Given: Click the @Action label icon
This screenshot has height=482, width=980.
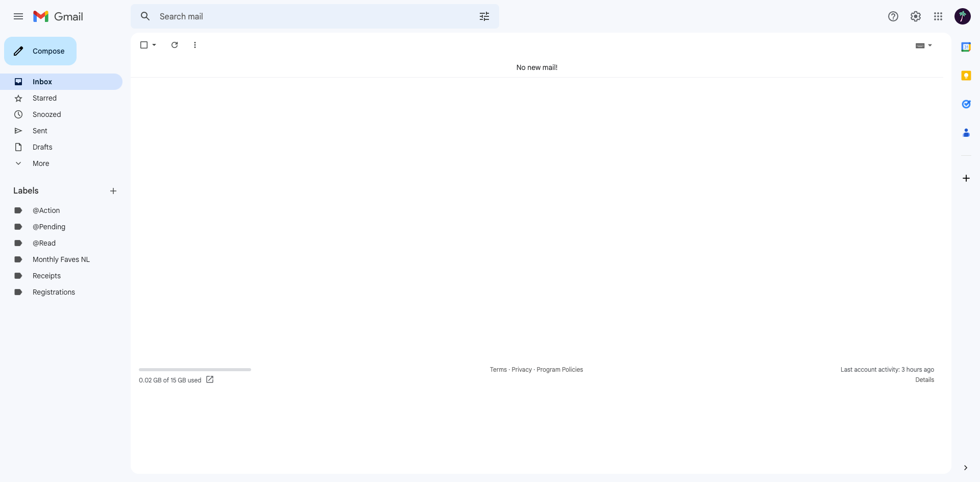Looking at the screenshot, I should point(18,210).
